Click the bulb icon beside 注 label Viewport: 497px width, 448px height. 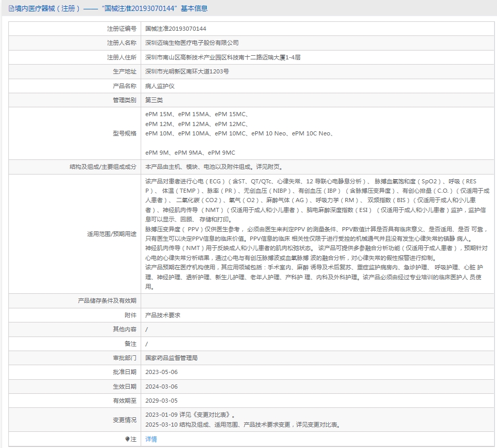coord(127,439)
